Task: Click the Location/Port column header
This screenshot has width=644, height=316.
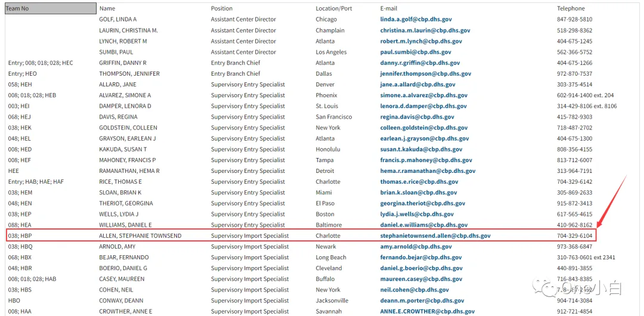Action: coord(334,8)
